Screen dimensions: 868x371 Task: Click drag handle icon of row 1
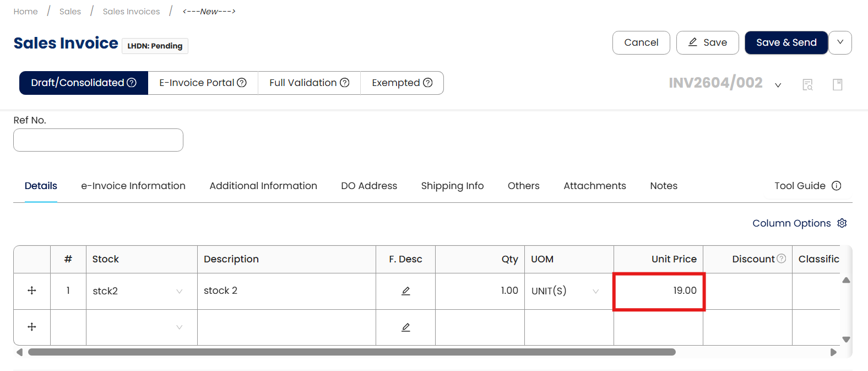pos(32,291)
